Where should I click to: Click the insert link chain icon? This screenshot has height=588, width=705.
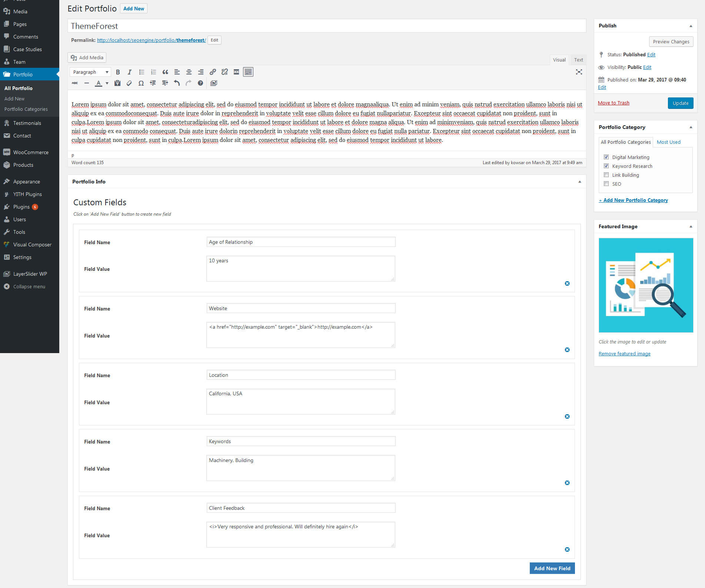(213, 72)
